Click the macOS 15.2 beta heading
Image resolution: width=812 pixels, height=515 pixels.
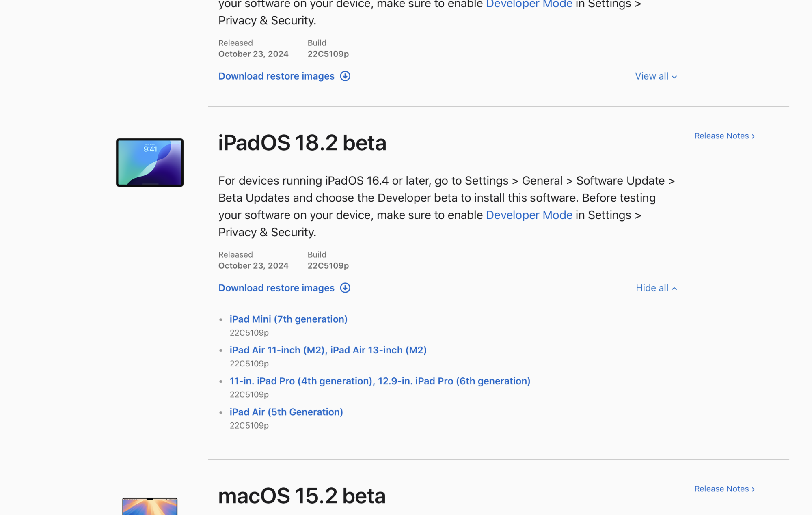pos(302,496)
